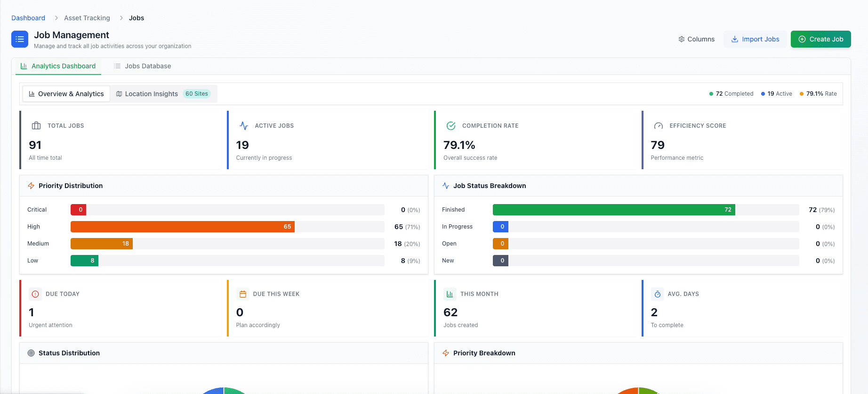Click the Due Today alert icon
The width and height of the screenshot is (868, 394).
coord(35,294)
